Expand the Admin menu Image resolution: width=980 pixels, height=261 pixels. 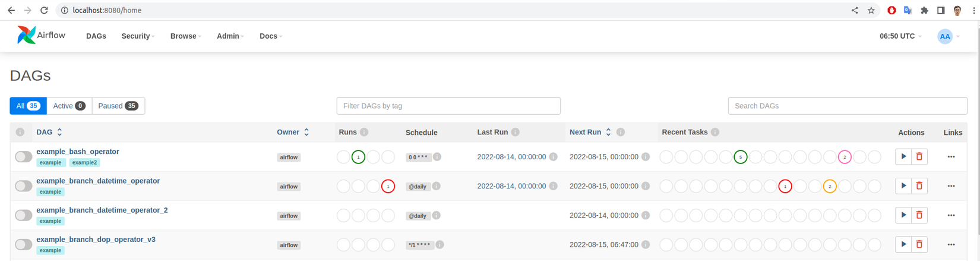230,36
